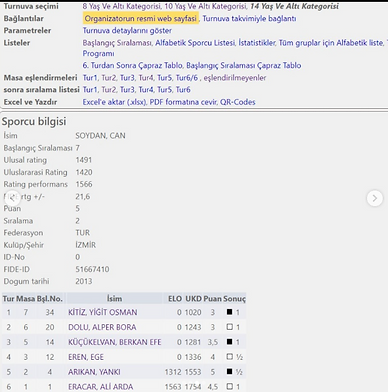This screenshot has height=392, width=388.
Task: Open eşlendirilmeyenler link
Action: coord(235,78)
